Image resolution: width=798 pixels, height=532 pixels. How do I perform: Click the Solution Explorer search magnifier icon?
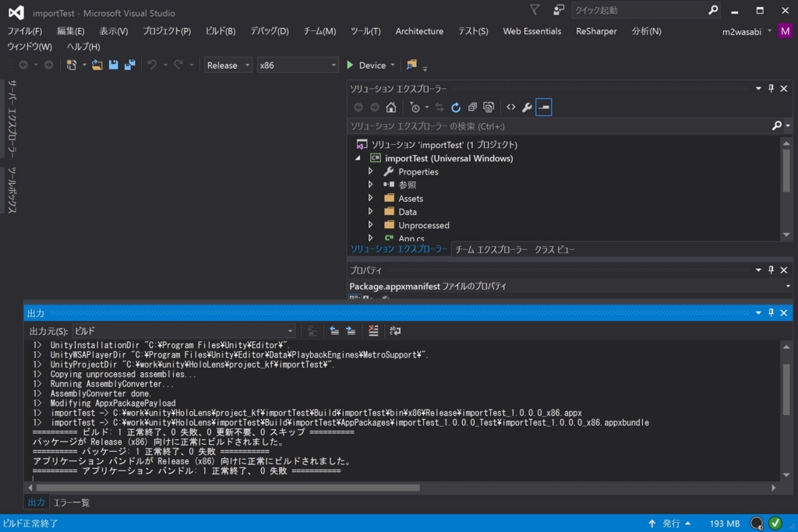(x=777, y=125)
